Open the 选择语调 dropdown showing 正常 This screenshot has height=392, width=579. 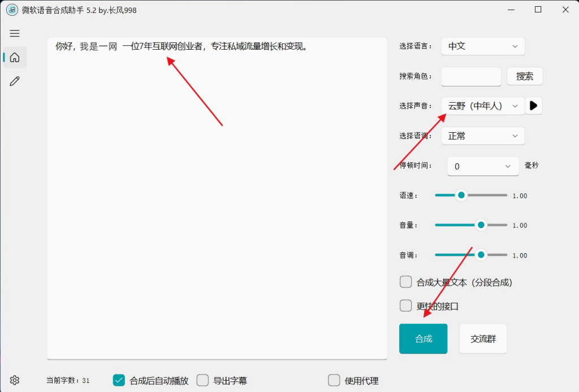(482, 136)
